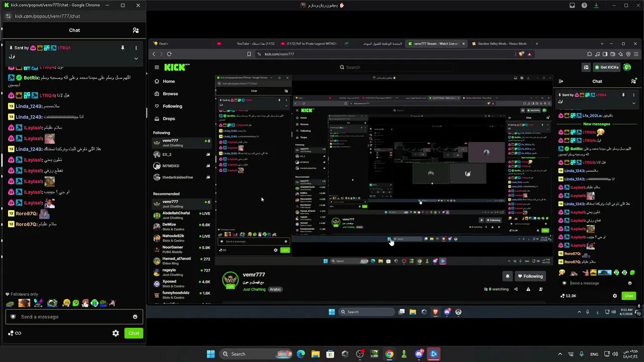This screenshot has width=644, height=362.
Task: Click the Get KICKs button
Action: pyautogui.click(x=606, y=67)
